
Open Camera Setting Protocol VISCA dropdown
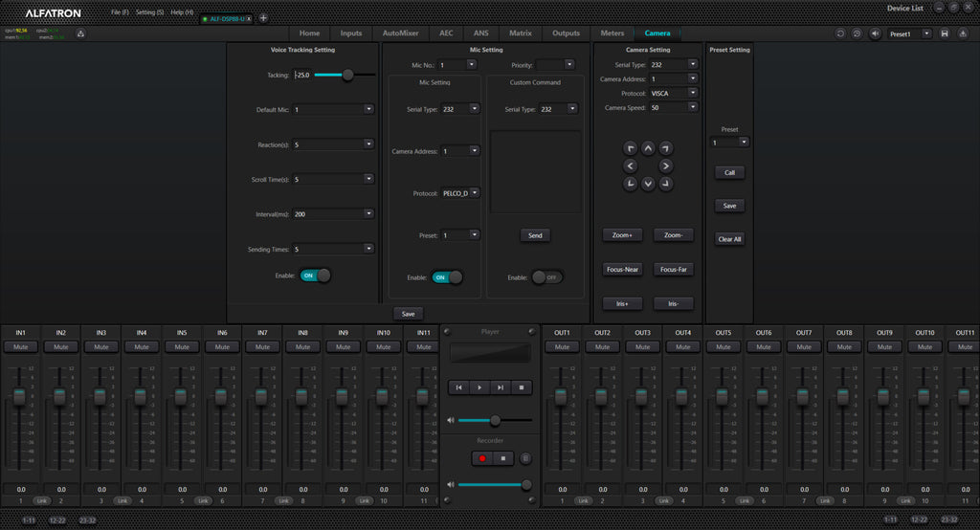(693, 93)
